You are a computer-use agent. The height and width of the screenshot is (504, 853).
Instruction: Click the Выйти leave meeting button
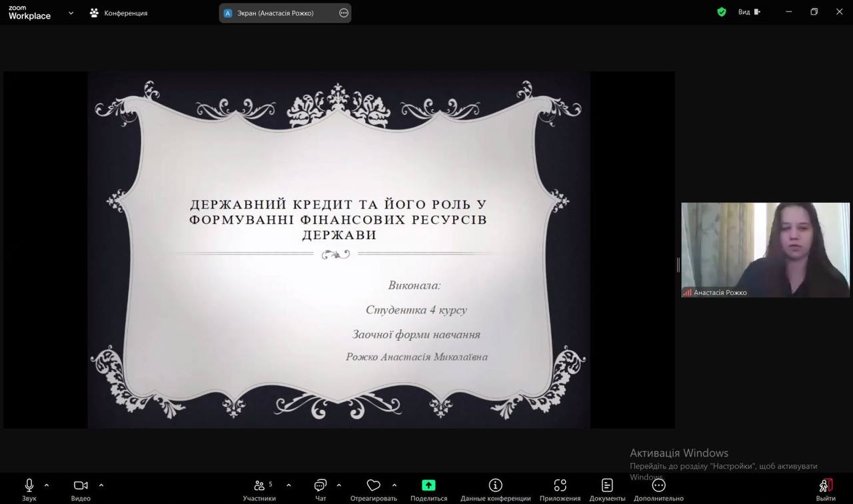(x=826, y=486)
